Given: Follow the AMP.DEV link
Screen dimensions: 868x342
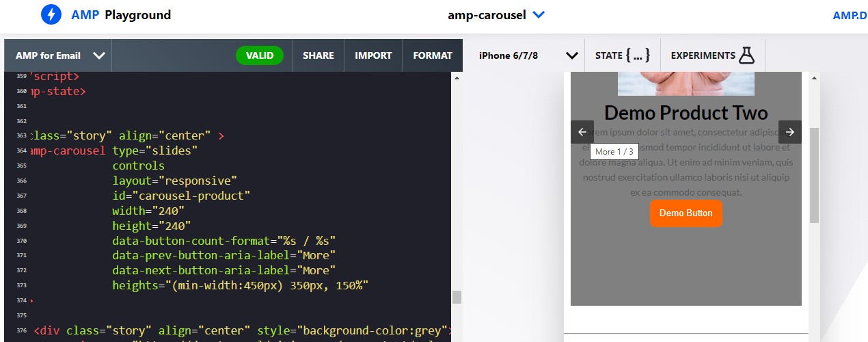Looking at the screenshot, I should tap(850, 15).
